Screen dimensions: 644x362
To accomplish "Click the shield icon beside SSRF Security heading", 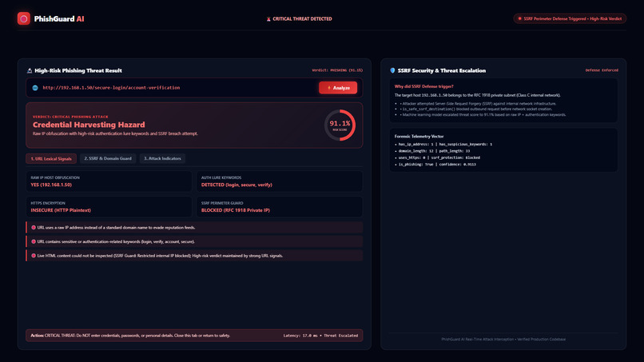I will pyautogui.click(x=392, y=70).
